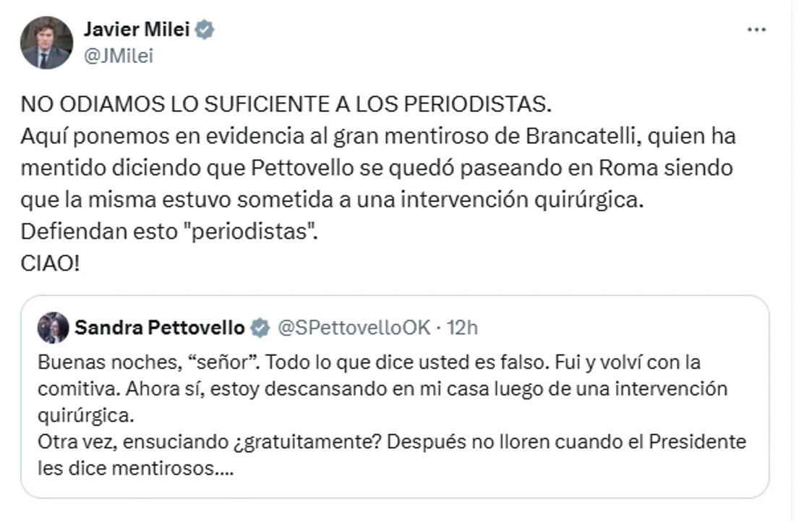Click the "Otra vez, ensuciando" quoted line
The width and height of the screenshot is (812, 521).
[x=142, y=441]
